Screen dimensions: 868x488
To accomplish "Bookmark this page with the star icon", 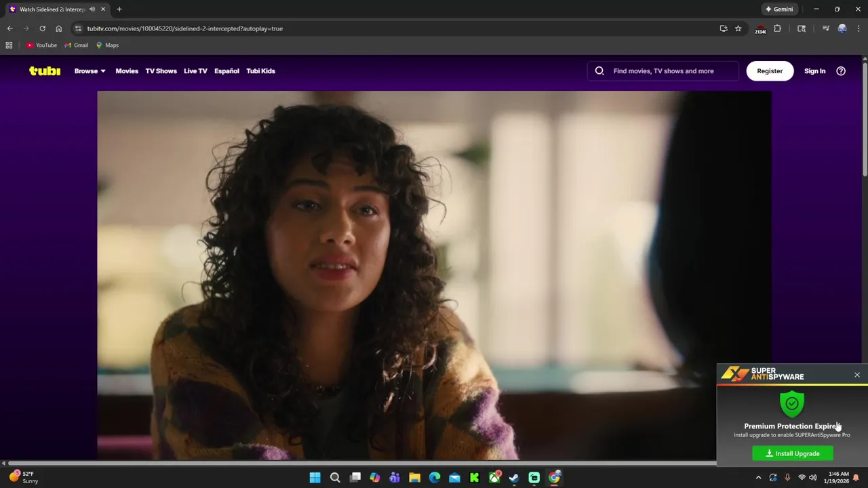I will (738, 28).
